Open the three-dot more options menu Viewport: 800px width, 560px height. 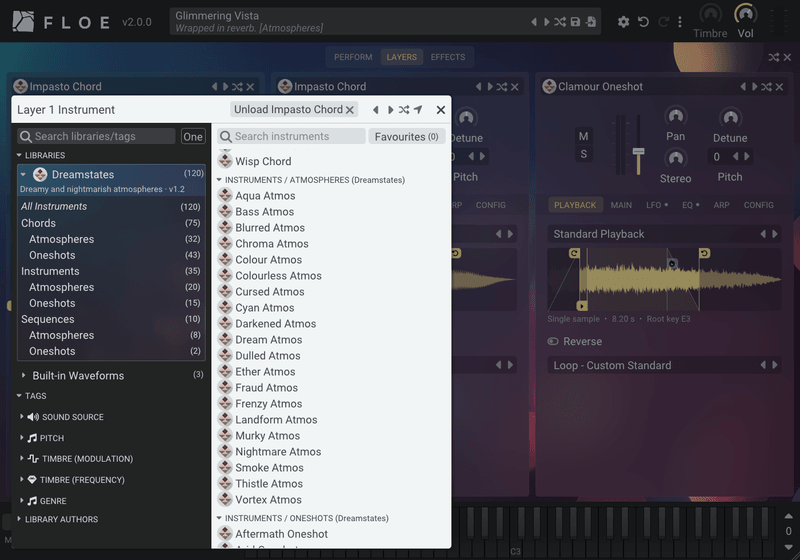pyautogui.click(x=680, y=22)
